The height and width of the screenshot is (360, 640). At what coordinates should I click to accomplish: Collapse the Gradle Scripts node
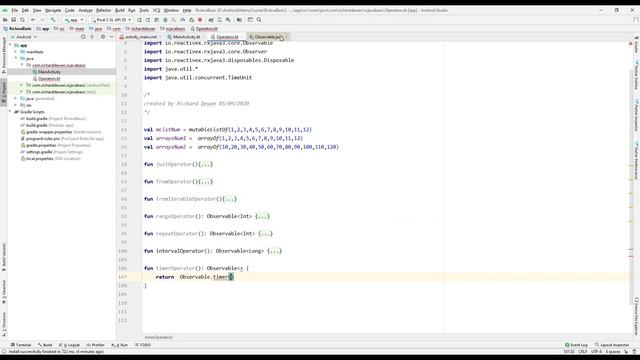click(11, 112)
